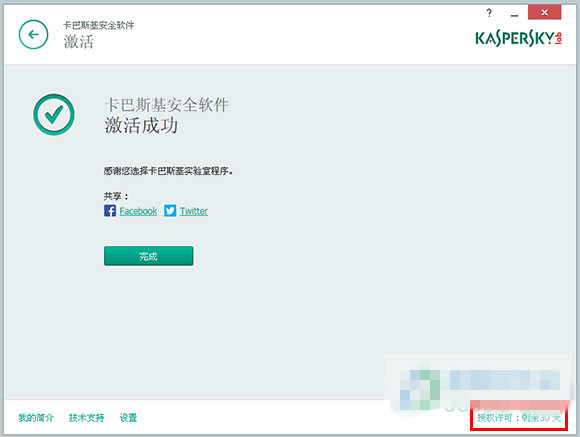This screenshot has width=580, height=437.
Task: Click the green activation success checkmark icon
Action: 54,114
